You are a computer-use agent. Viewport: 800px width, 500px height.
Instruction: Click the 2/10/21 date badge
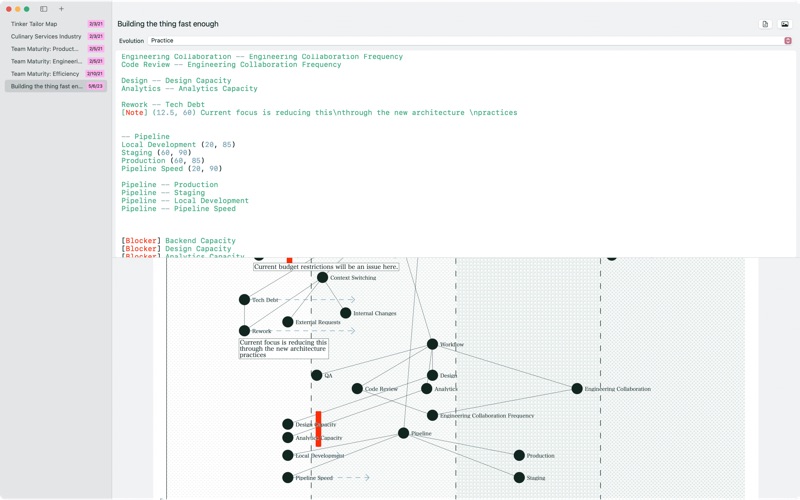[x=95, y=74]
